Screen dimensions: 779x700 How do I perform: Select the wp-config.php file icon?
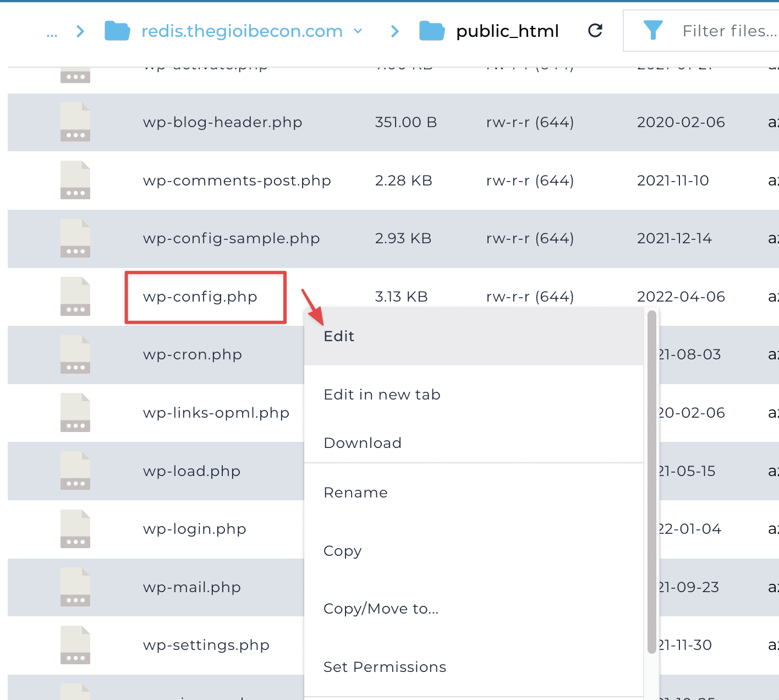pyautogui.click(x=75, y=297)
